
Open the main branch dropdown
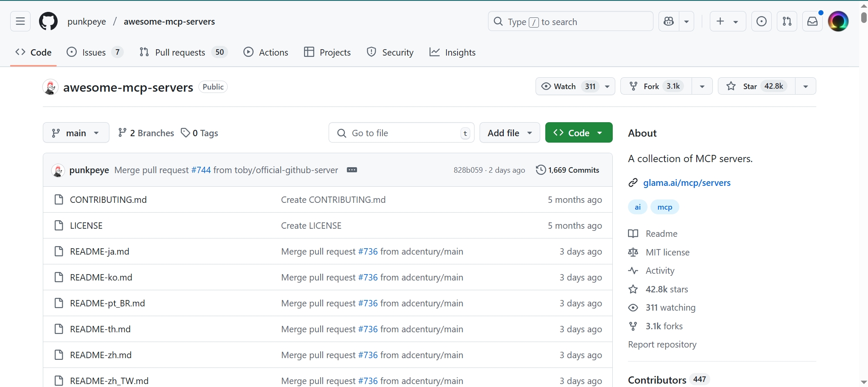tap(76, 133)
